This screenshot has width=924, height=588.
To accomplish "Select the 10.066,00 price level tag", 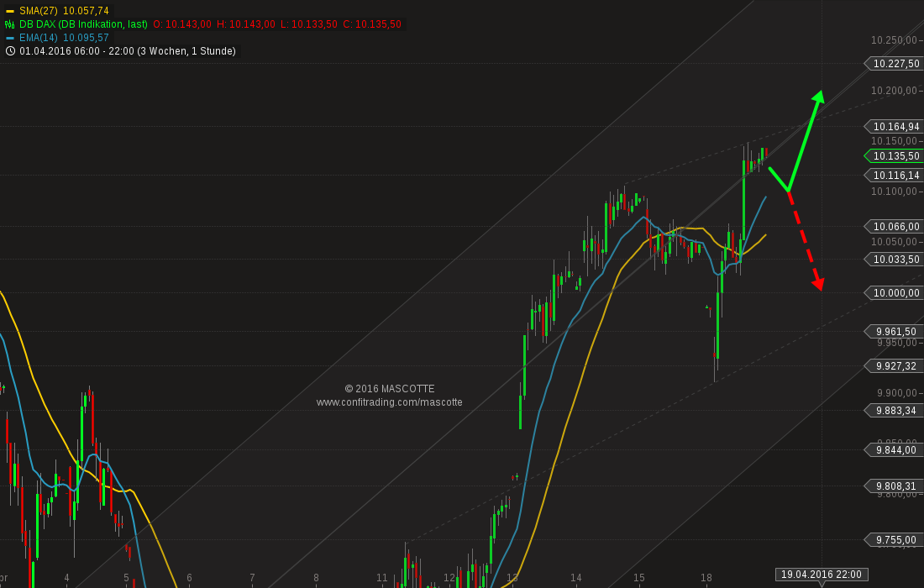I will click(x=894, y=227).
